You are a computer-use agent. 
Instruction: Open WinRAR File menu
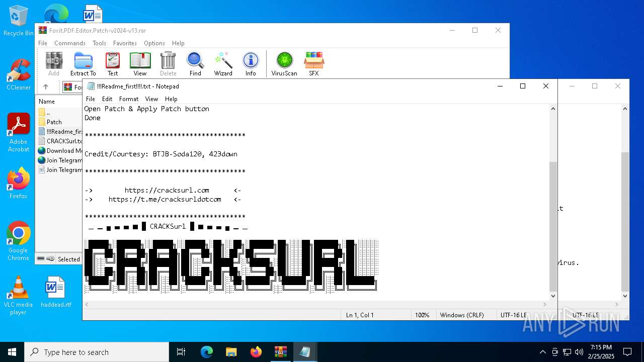(x=43, y=43)
